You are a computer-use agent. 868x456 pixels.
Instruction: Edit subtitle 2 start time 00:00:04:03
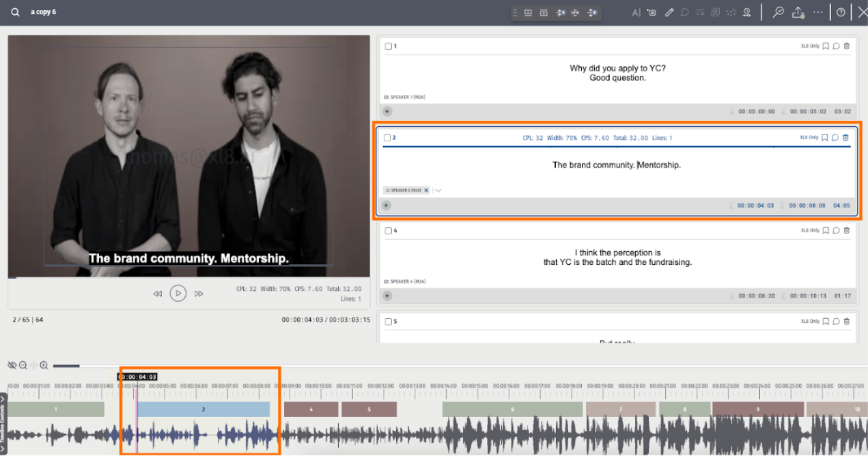coord(755,205)
